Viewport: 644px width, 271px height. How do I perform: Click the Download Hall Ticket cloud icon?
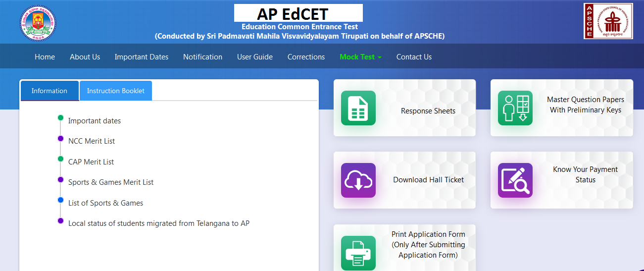[x=358, y=180]
